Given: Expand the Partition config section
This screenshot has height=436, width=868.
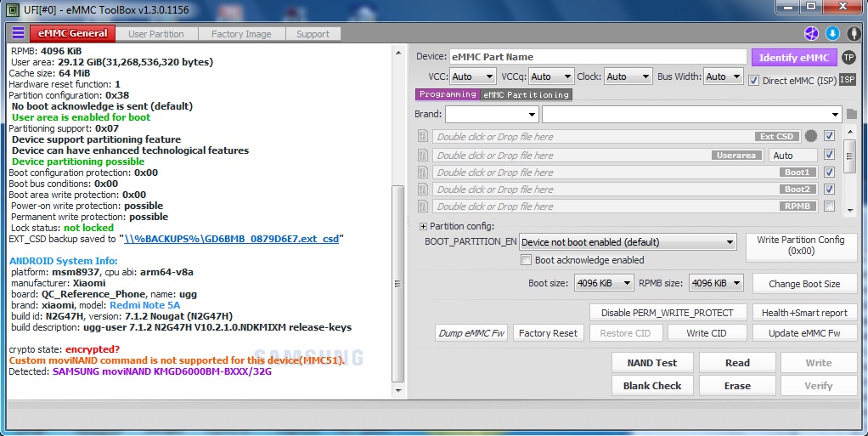Looking at the screenshot, I should click(424, 226).
